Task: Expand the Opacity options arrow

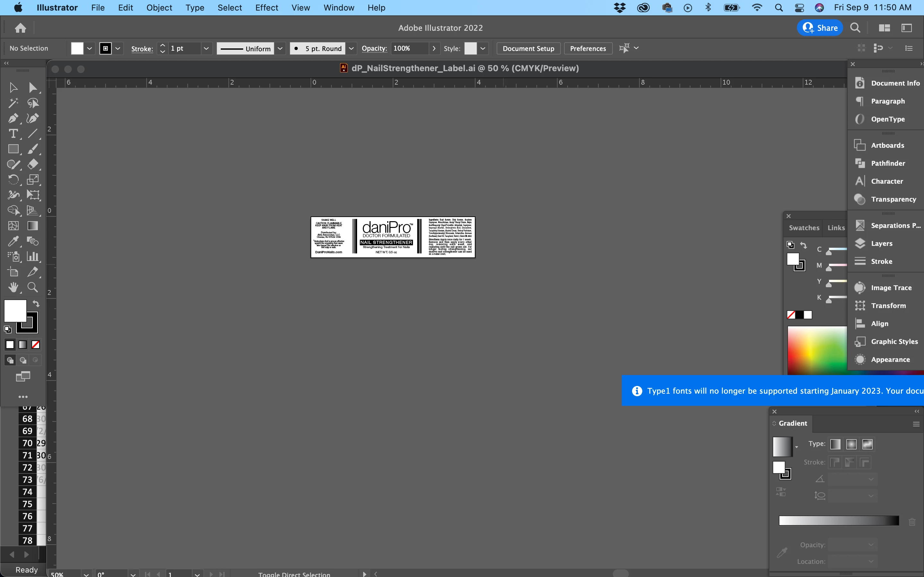Action: [434, 48]
